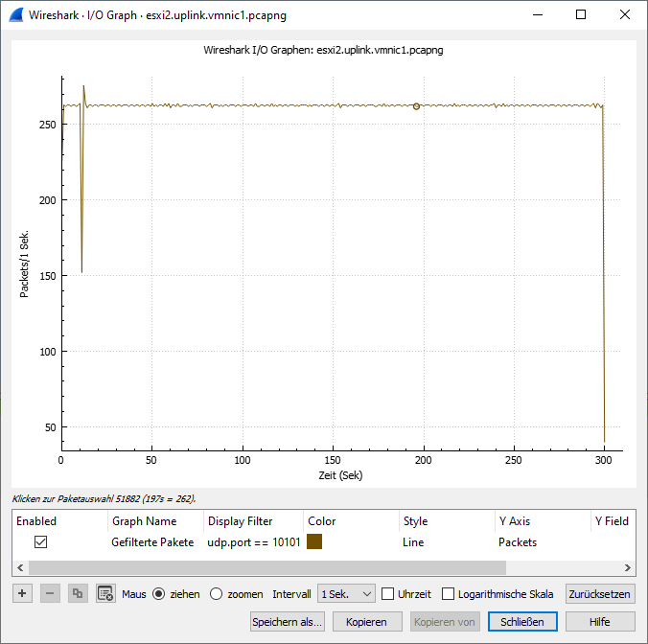This screenshot has width=648, height=644.
Task: Open Hilfe button
Action: 600,622
